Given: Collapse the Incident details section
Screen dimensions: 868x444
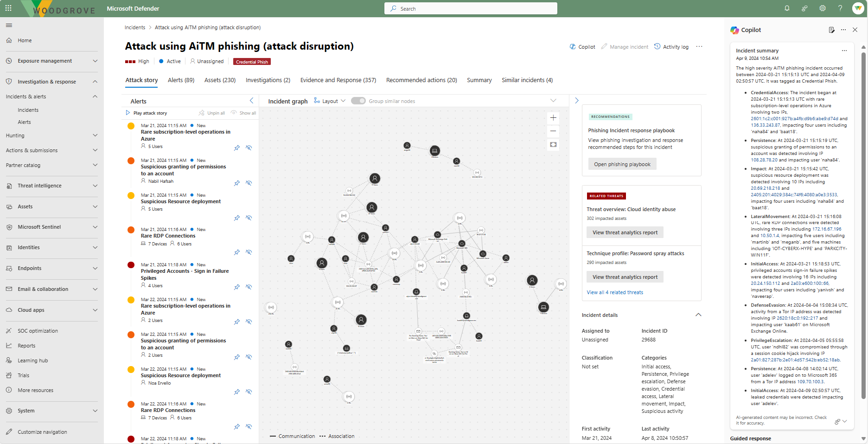Looking at the screenshot, I should [x=698, y=315].
